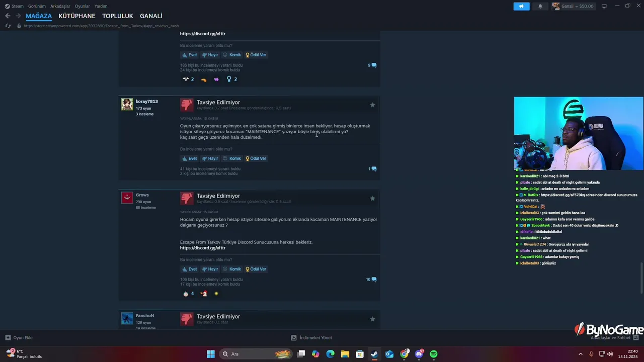The image size is (644, 362).
Task: Vote Evet on the top review
Action: [189, 55]
